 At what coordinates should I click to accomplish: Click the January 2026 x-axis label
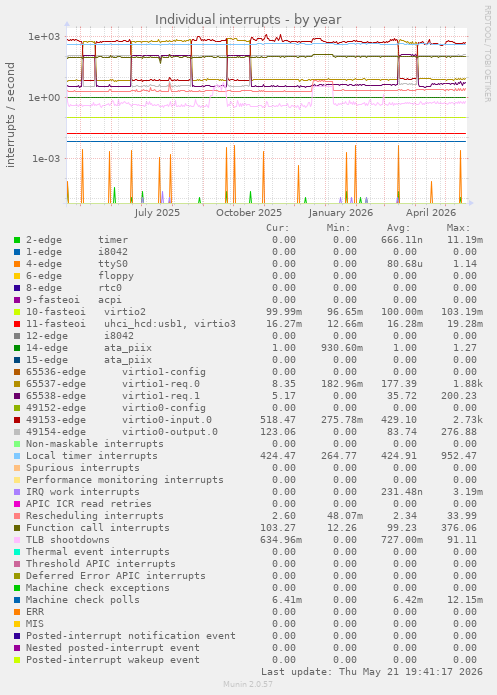point(340,212)
